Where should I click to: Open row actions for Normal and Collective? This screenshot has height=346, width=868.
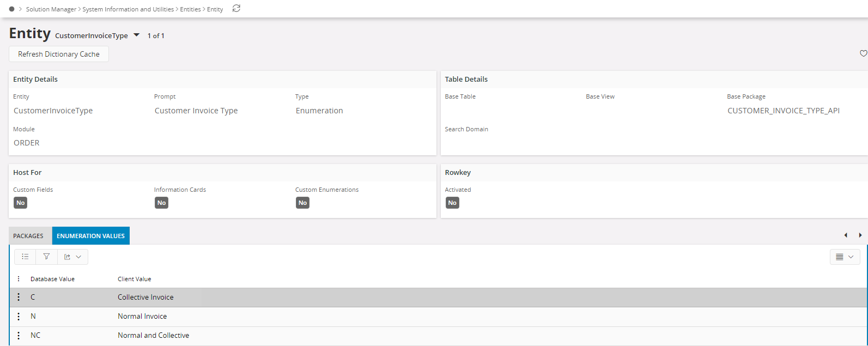pyautogui.click(x=19, y=336)
